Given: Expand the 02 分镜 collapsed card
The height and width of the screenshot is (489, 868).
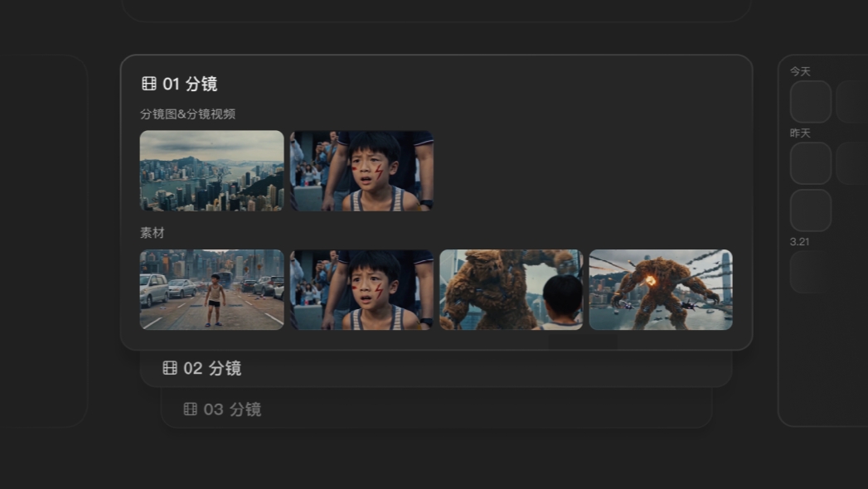Looking at the screenshot, I should (436, 369).
